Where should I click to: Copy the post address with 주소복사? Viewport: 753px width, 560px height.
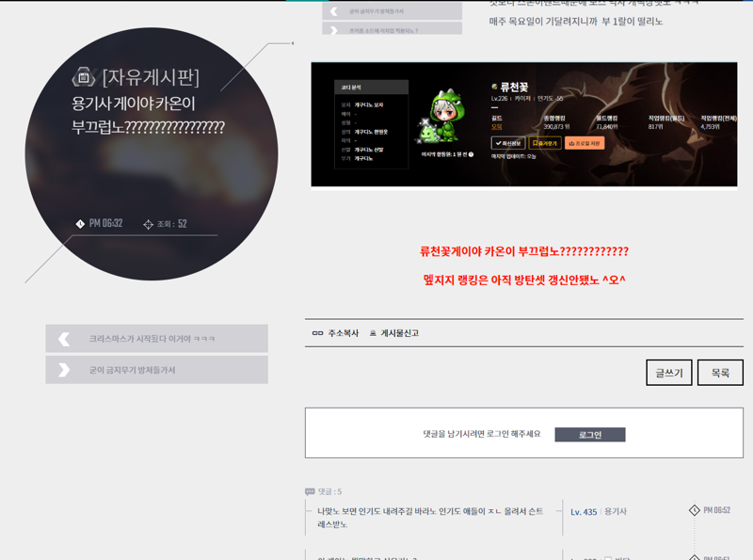(x=335, y=333)
